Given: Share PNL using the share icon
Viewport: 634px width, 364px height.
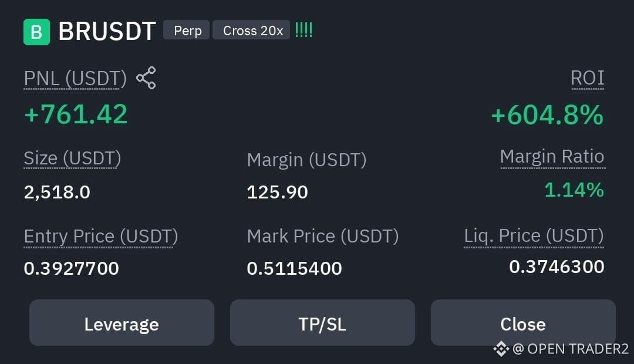Looking at the screenshot, I should [146, 77].
